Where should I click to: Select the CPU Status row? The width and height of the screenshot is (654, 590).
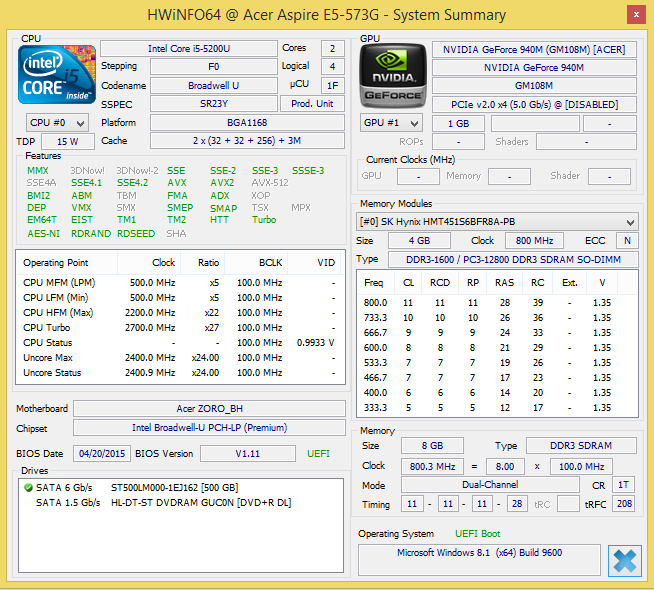180,343
